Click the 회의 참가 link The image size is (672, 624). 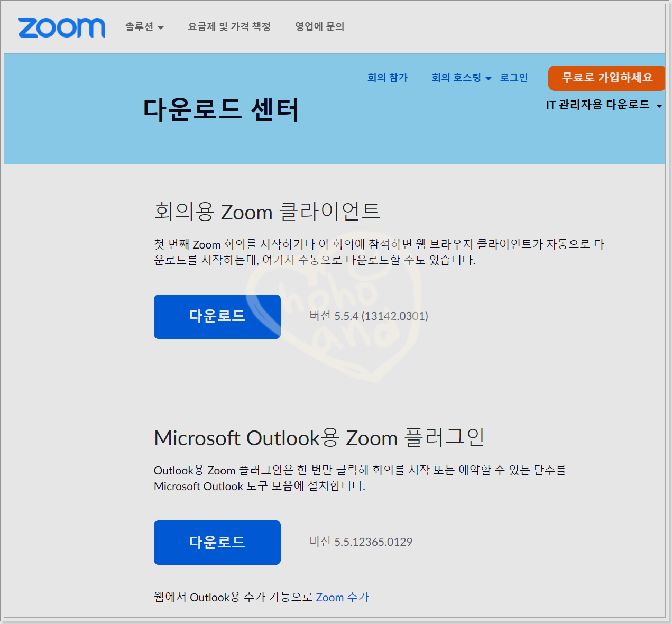click(388, 78)
